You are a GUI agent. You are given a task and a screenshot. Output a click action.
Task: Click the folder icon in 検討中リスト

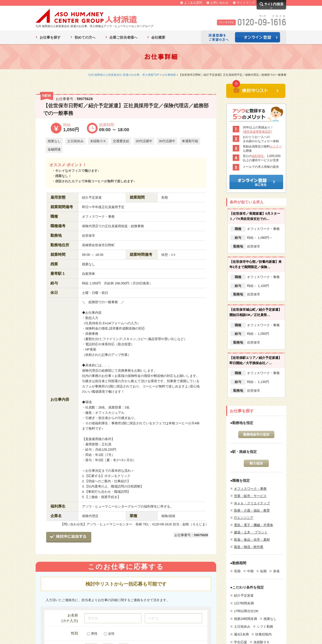(x=236, y=91)
